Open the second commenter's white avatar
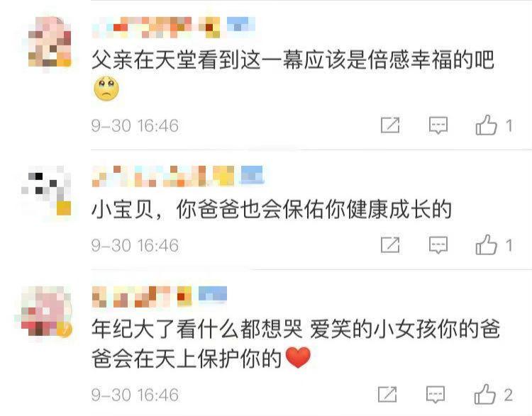 [x=47, y=191]
